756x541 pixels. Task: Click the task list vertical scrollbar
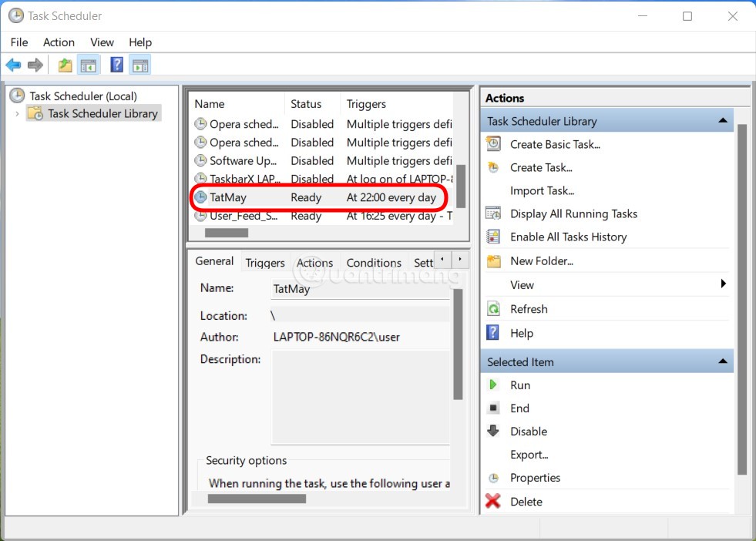click(x=460, y=186)
